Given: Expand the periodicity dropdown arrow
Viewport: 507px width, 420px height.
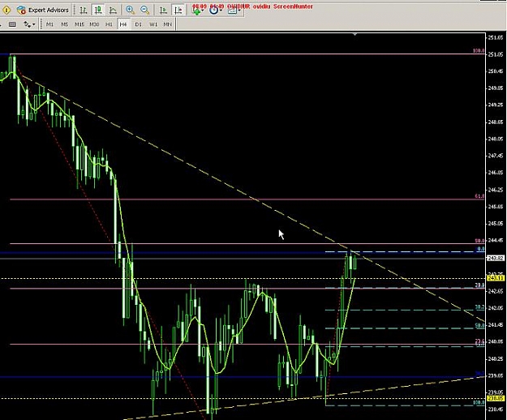Looking at the screenshot, I should (x=221, y=11).
